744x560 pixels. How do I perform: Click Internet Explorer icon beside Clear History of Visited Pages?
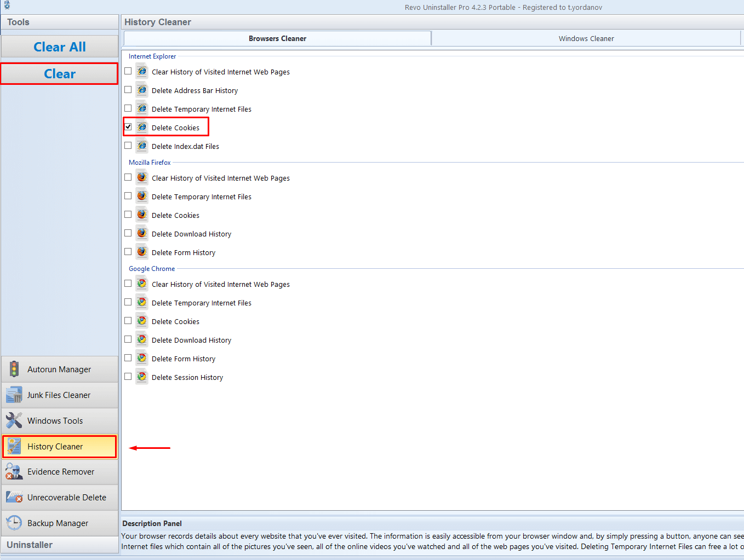coord(142,71)
